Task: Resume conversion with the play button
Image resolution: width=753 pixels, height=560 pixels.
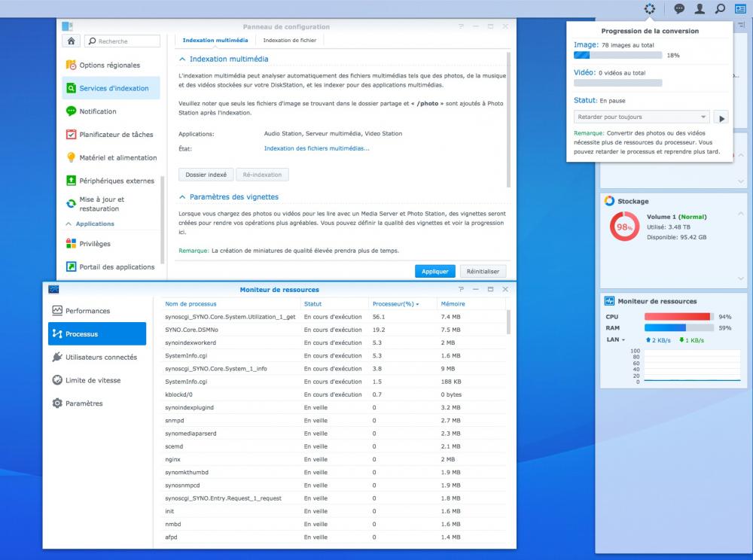Action: tap(721, 117)
